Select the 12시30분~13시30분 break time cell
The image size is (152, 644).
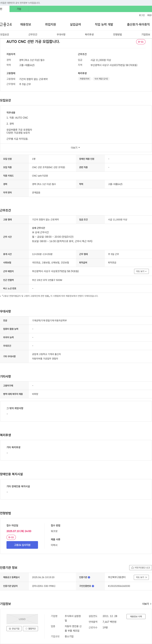pos(42,254)
